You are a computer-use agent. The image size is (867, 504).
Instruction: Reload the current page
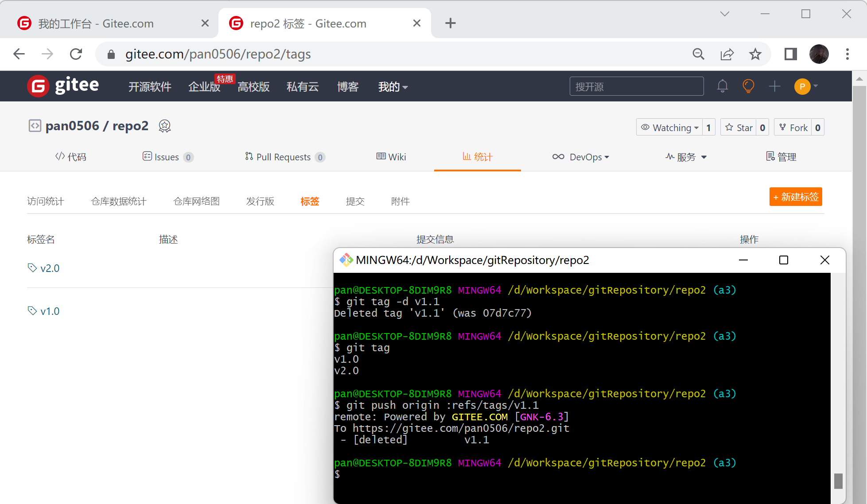(x=76, y=54)
